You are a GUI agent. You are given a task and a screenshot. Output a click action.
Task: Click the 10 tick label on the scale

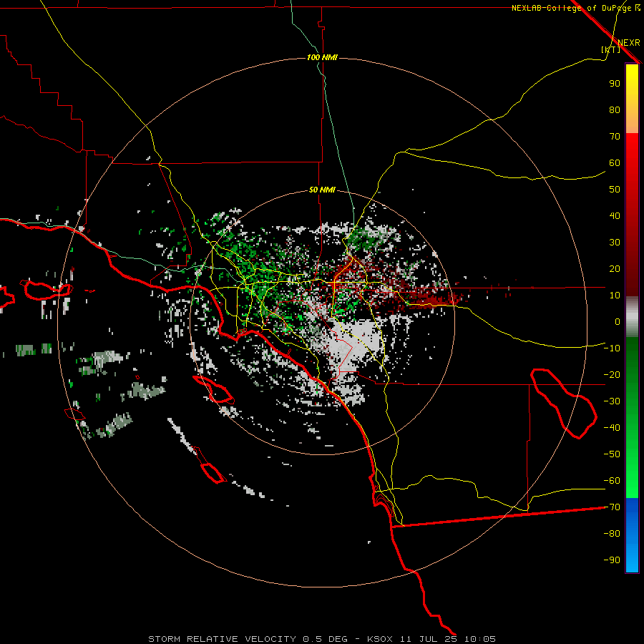click(615, 296)
